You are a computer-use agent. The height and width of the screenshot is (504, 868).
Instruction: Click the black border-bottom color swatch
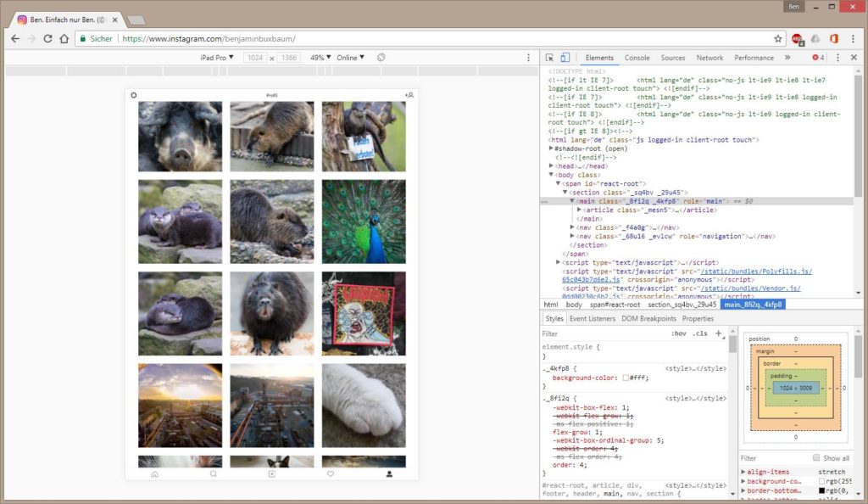[821, 490]
